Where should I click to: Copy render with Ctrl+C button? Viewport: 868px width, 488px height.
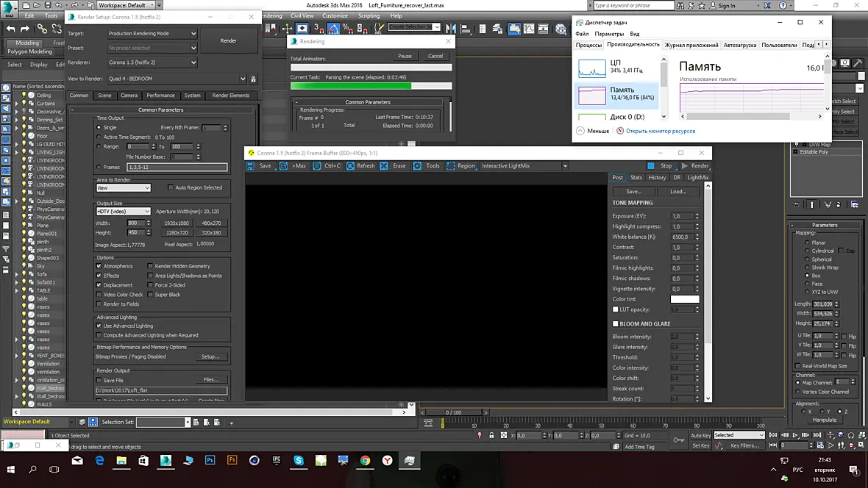[327, 166]
